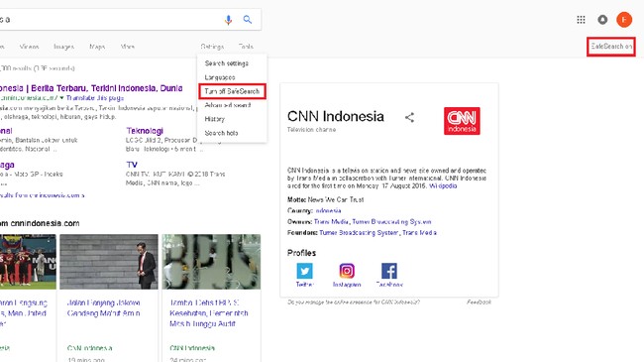Image resolution: width=644 pixels, height=362 pixels.
Task: Click the Indonesia country link
Action: 328,210
